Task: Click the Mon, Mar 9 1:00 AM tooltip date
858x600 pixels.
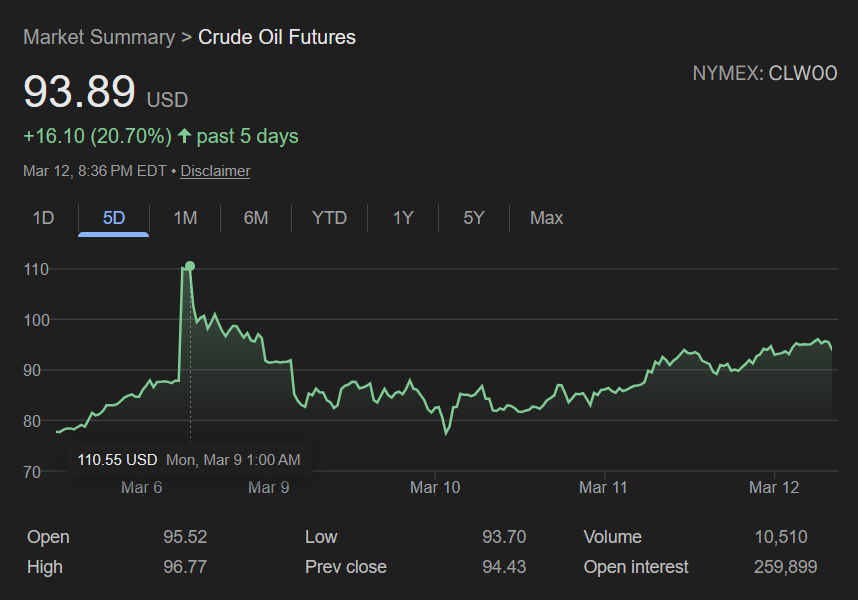Action: 233,459
